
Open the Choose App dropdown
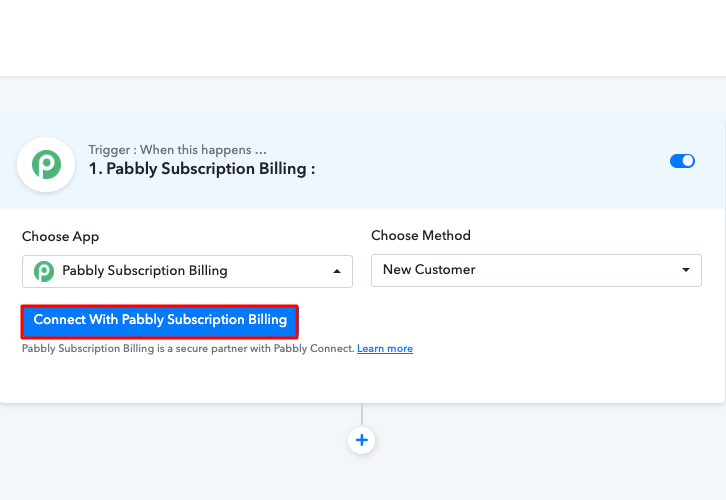tap(187, 271)
